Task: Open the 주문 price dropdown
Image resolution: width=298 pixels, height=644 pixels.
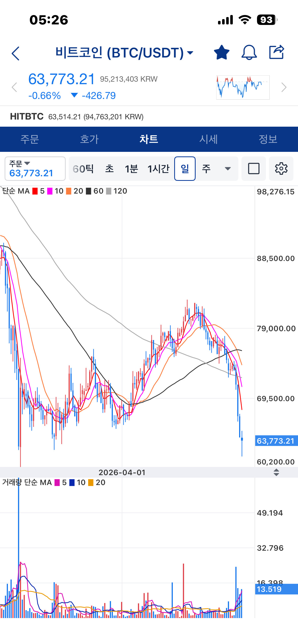Action: pos(35,169)
